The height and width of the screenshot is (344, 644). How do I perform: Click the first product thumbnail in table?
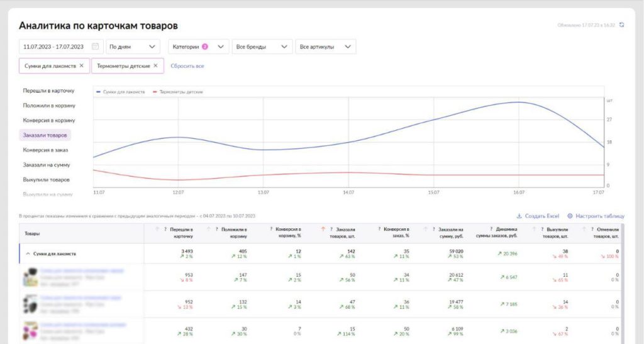click(x=30, y=274)
